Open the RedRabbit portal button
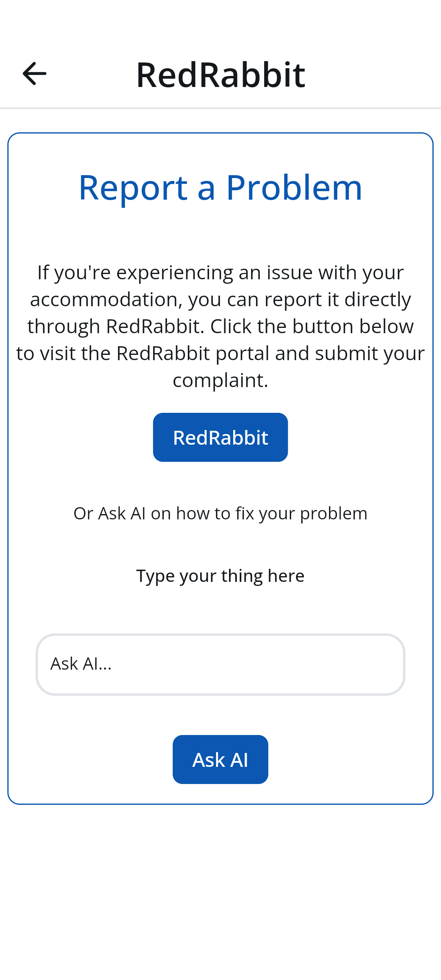 220,437
